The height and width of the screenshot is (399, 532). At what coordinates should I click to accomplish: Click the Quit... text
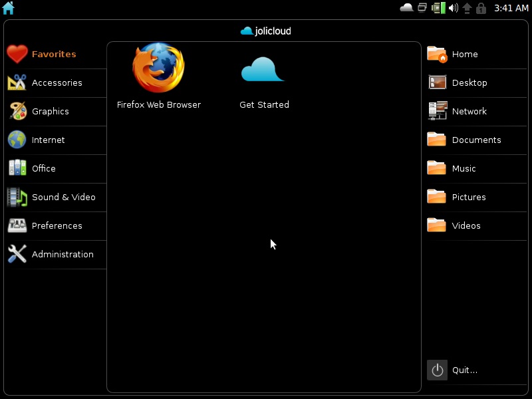click(x=465, y=370)
